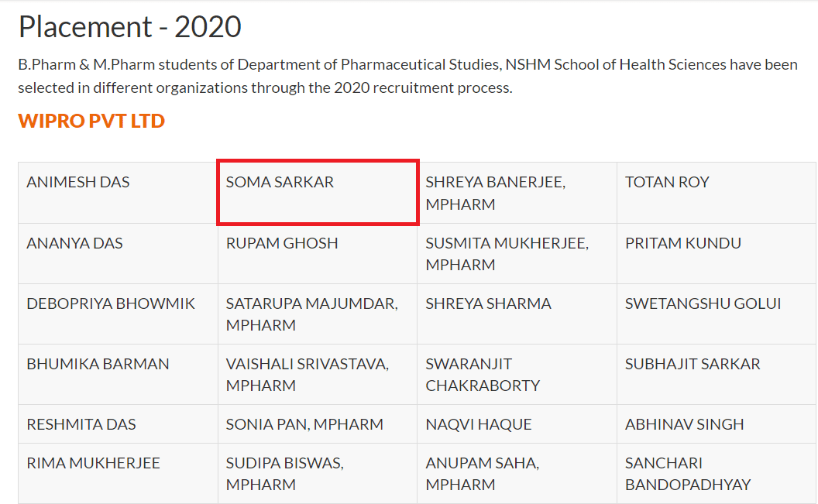
Task: Select the SHREYA SHARMA entry
Action: pyautogui.click(x=517, y=314)
